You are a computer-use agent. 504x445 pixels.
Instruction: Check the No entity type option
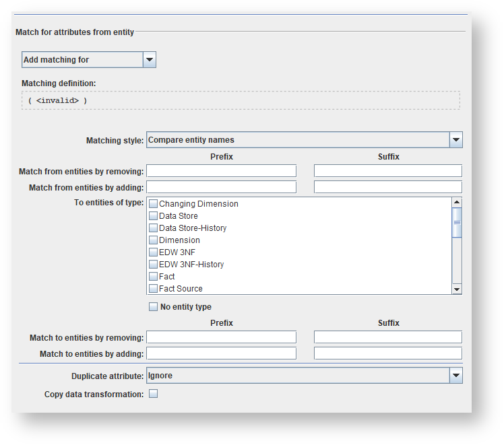154,307
